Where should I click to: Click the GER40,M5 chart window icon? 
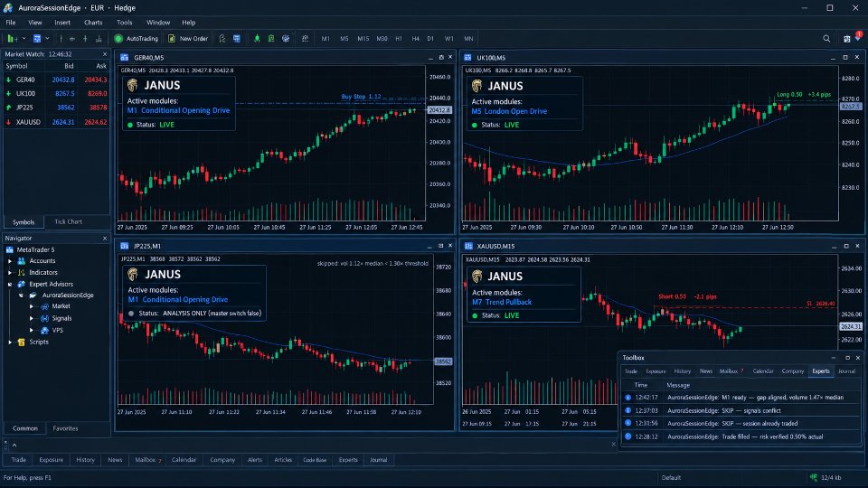[x=125, y=58]
